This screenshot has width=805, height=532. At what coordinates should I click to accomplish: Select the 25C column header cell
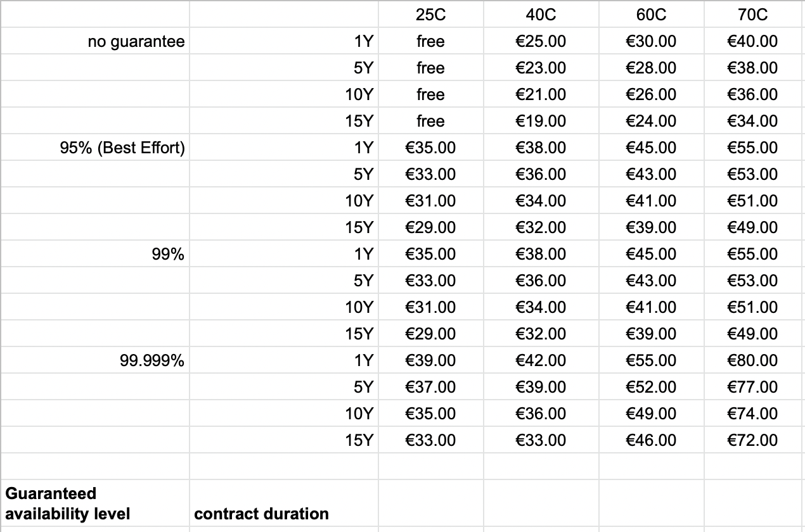tap(430, 15)
